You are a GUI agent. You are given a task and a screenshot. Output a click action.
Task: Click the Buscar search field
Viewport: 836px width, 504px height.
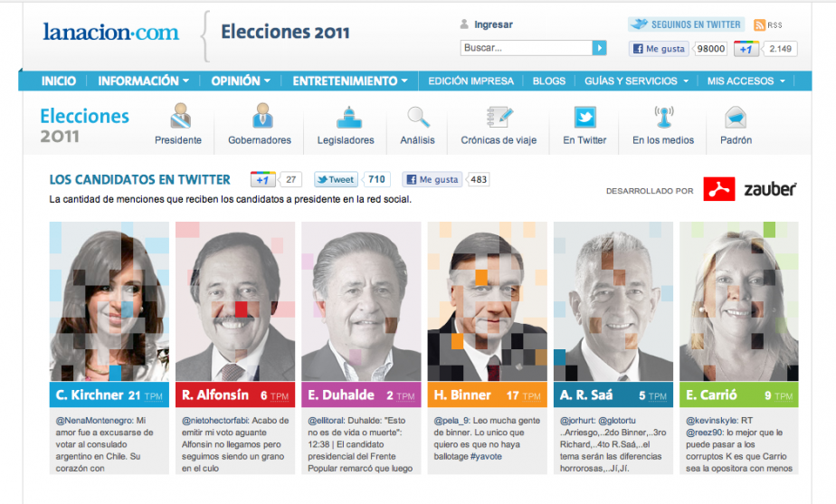(x=527, y=48)
